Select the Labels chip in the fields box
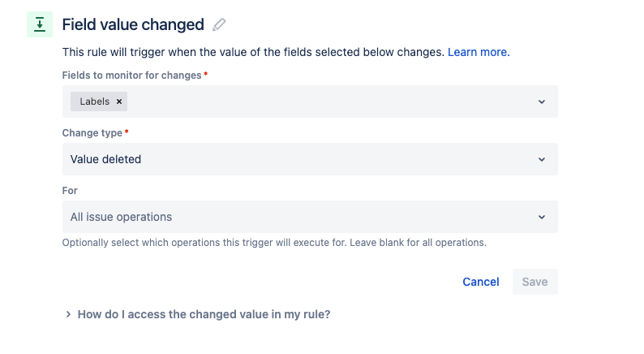This screenshot has height=354, width=644. click(94, 101)
